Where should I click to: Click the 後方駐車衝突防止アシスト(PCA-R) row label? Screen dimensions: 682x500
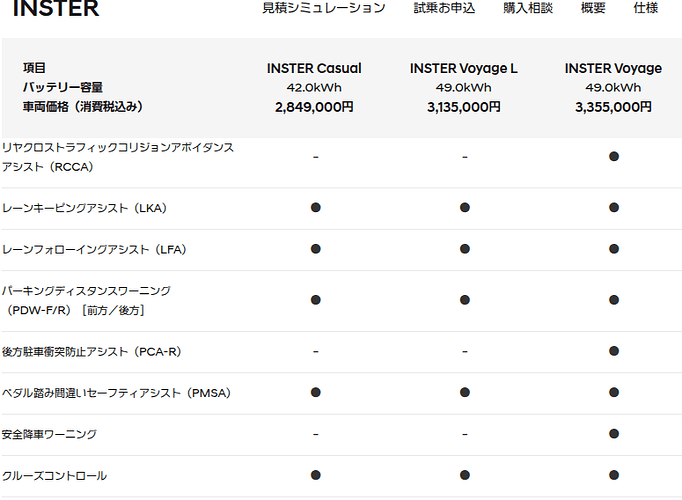(91, 352)
